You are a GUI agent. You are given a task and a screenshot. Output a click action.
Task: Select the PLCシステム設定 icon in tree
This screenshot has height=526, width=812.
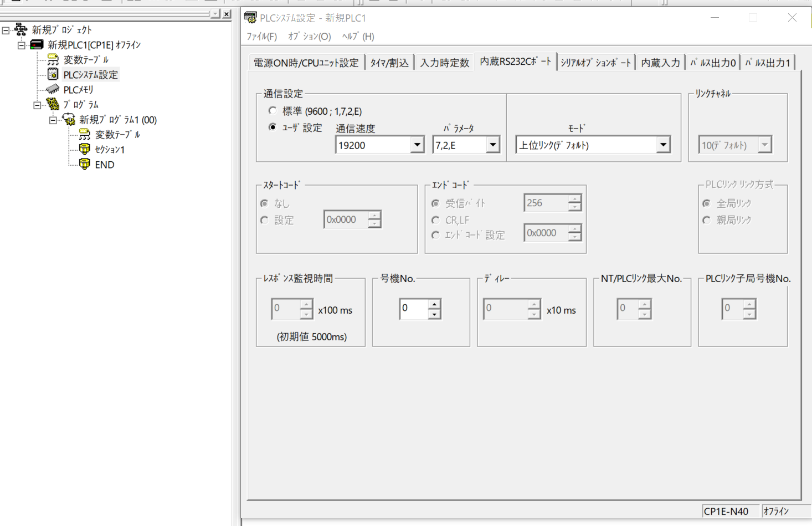click(x=53, y=74)
